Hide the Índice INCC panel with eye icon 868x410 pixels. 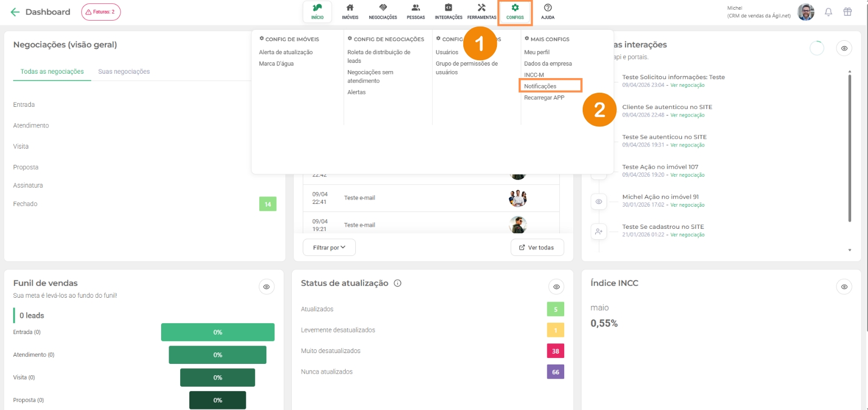click(x=844, y=287)
